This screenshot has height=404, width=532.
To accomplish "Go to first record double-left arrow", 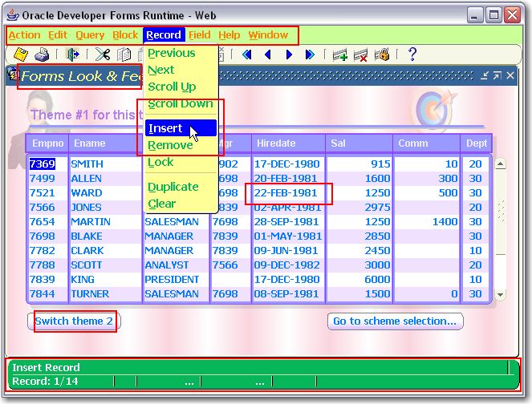I will (246, 55).
